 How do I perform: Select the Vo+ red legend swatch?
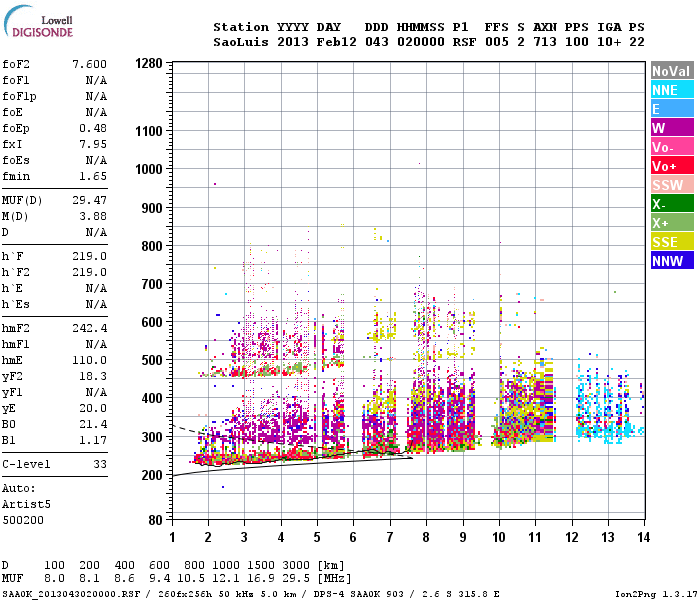point(672,166)
